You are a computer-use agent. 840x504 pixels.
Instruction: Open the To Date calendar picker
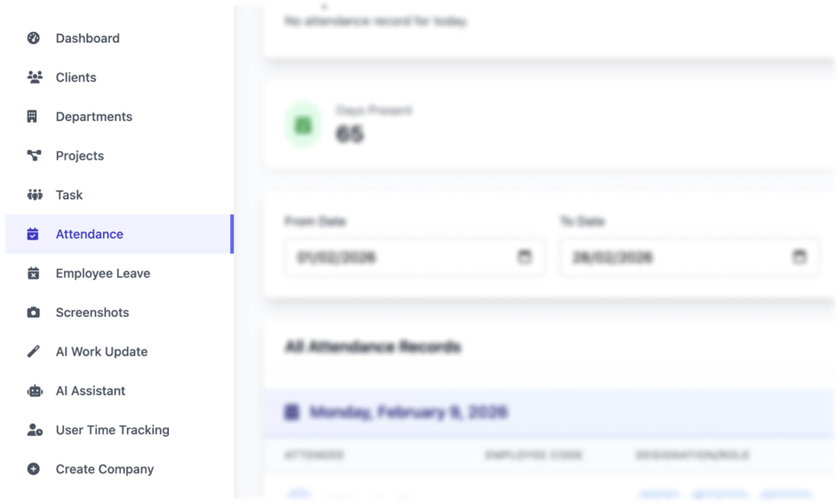tap(799, 256)
